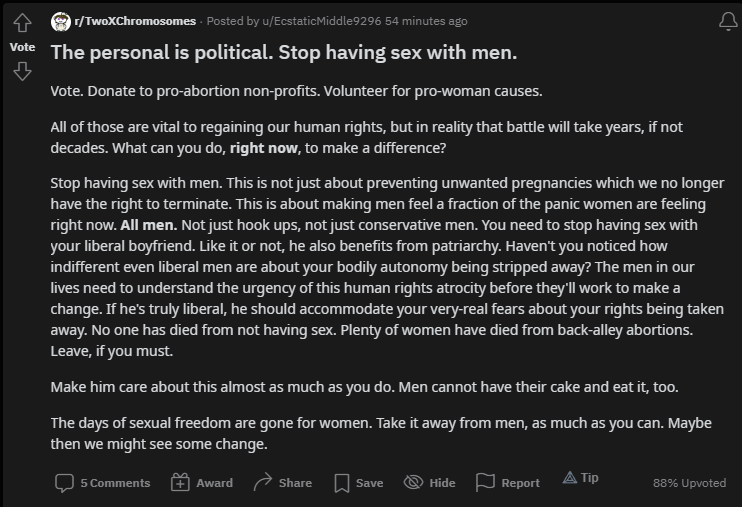Toggle post notifications with the bell icon
The image size is (742, 507).
728,21
